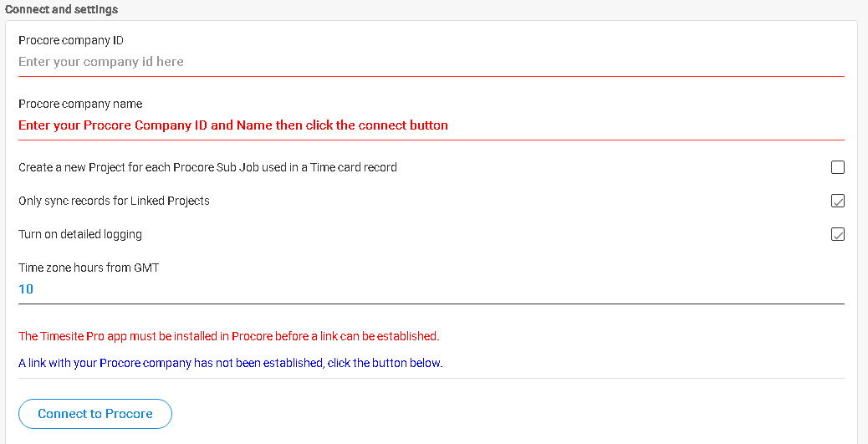Screen dimensions: 868x444
Task: Select the time zone value 10 field
Action: click(x=431, y=289)
